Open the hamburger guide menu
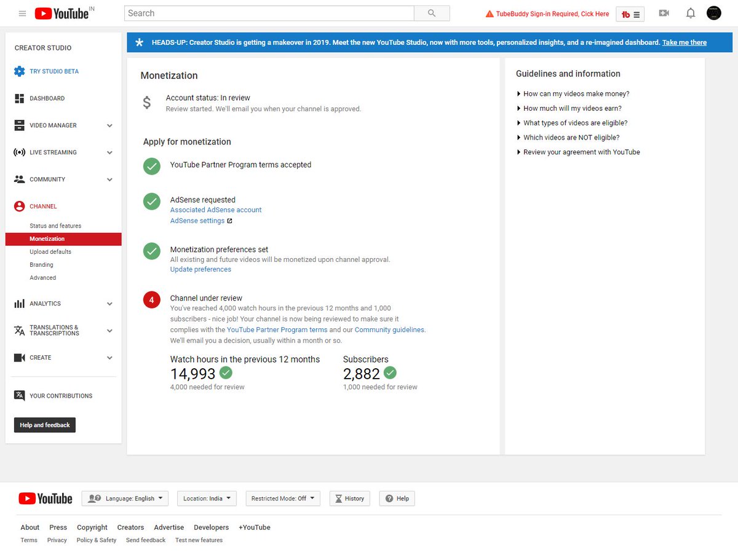The height and width of the screenshot is (560, 738). tap(23, 14)
